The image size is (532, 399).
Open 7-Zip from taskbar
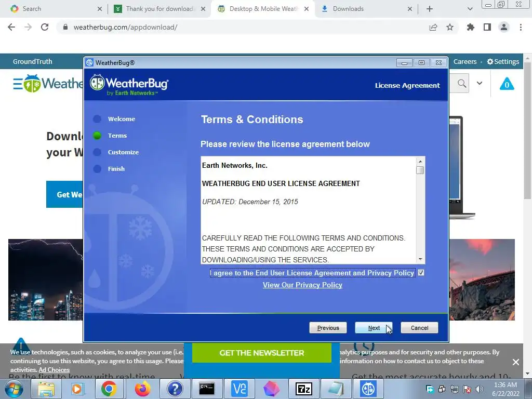coord(303,389)
